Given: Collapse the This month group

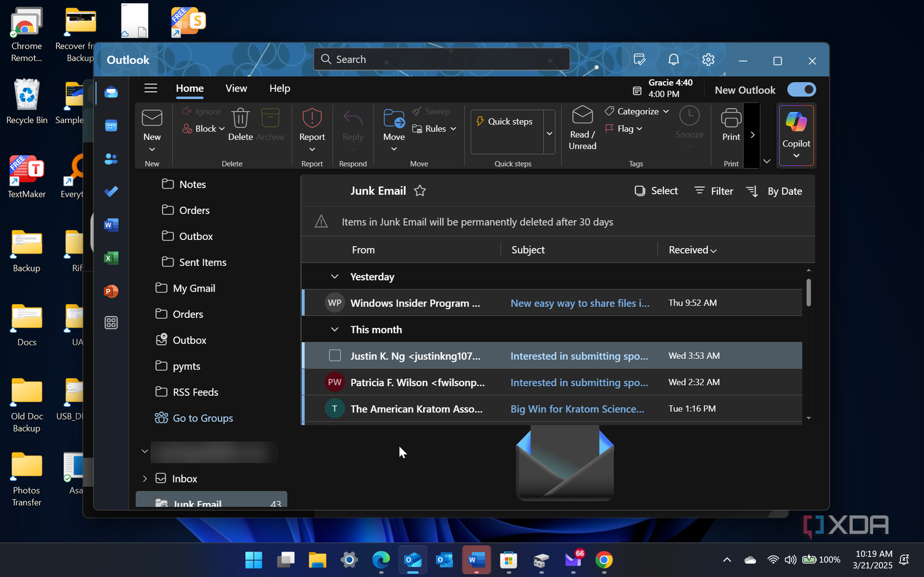Looking at the screenshot, I should 334,330.
